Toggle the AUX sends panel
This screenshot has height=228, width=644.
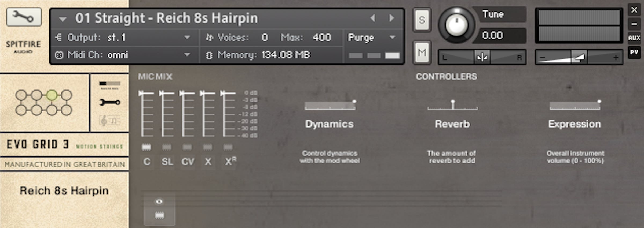tap(634, 38)
